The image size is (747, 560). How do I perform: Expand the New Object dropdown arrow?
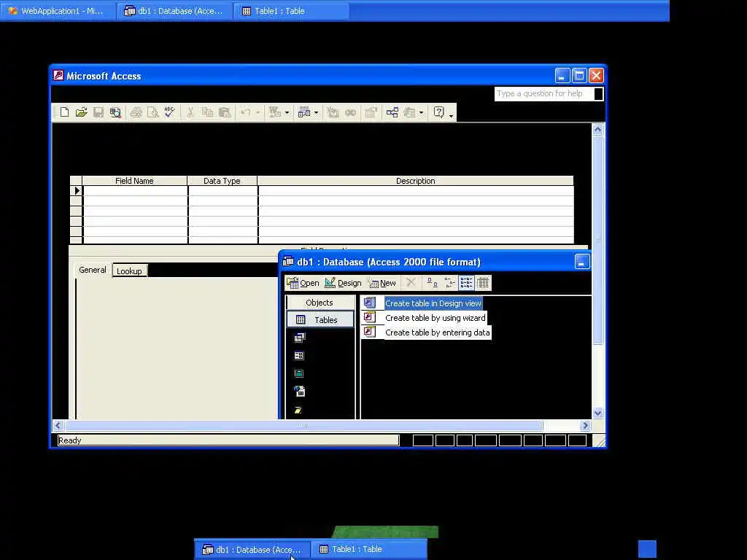tap(421, 113)
